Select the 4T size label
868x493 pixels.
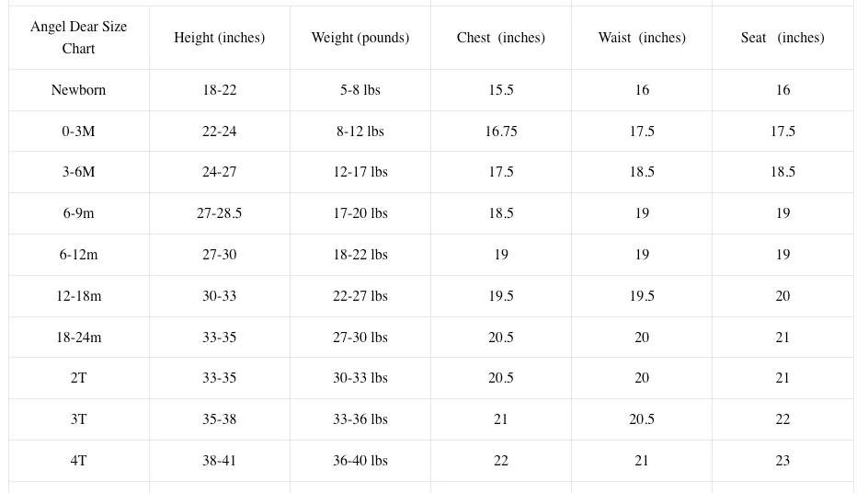78,461
